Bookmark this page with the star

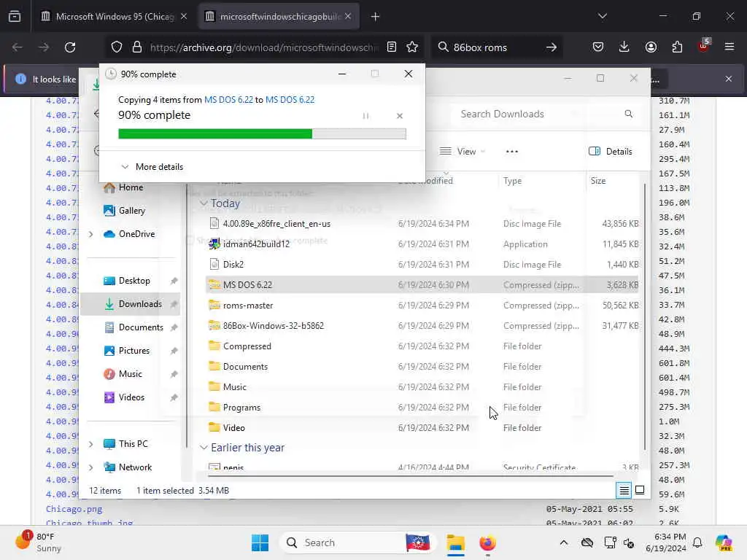(412, 47)
